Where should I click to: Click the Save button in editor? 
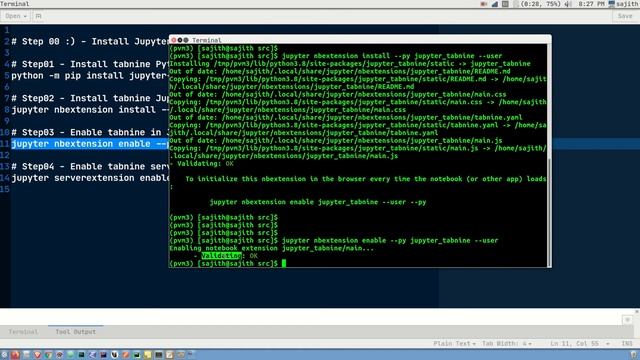click(x=625, y=16)
